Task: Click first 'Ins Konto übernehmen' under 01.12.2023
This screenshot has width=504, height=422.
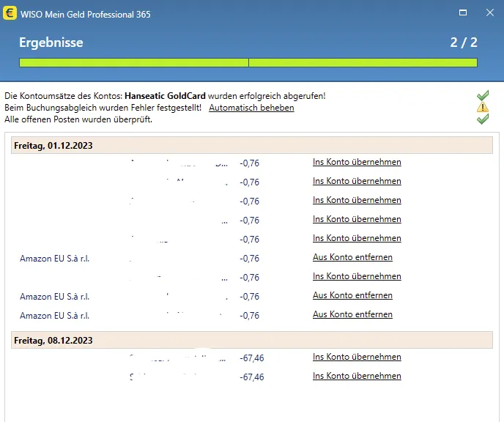Action: (357, 162)
